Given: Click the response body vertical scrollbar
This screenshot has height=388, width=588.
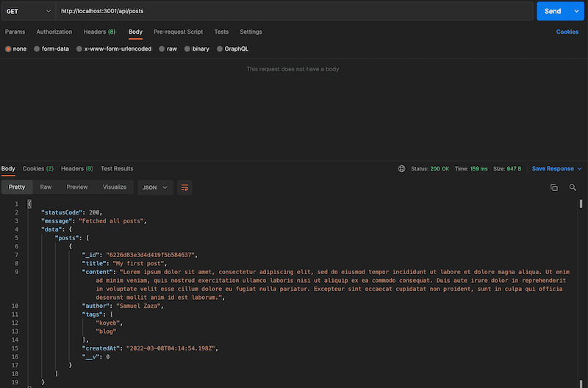Looking at the screenshot, I should click(581, 205).
